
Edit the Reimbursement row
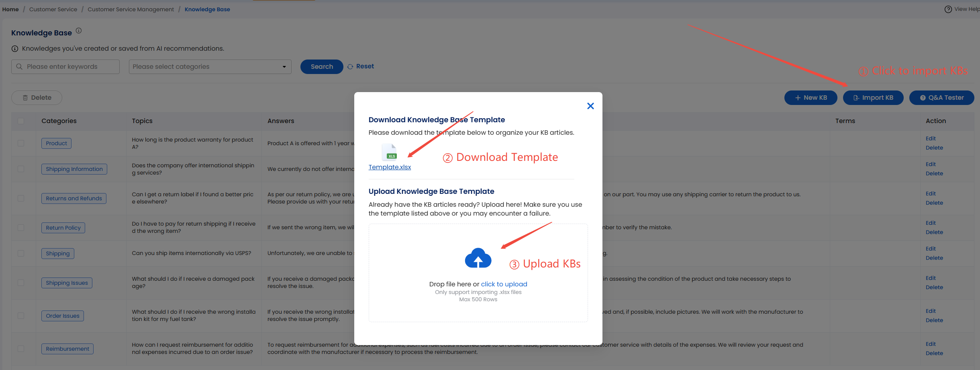[x=931, y=344]
